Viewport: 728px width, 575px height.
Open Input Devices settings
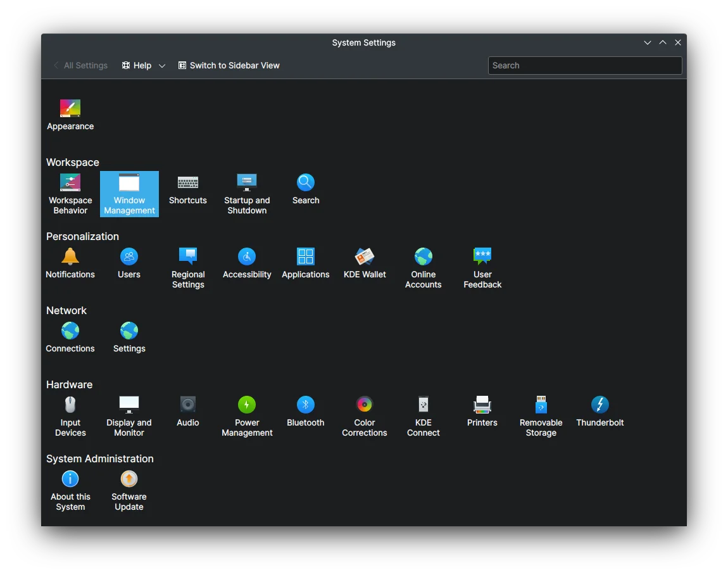click(70, 417)
